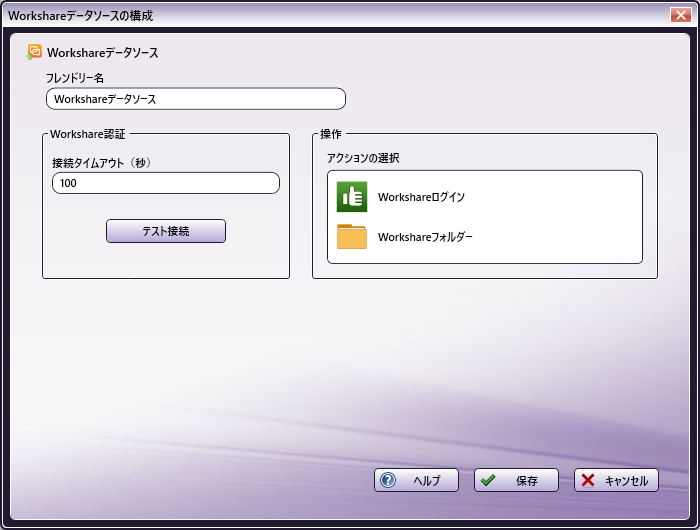The image size is (700, 530).
Task: Close the dialog with the red X
Action: coord(680,15)
